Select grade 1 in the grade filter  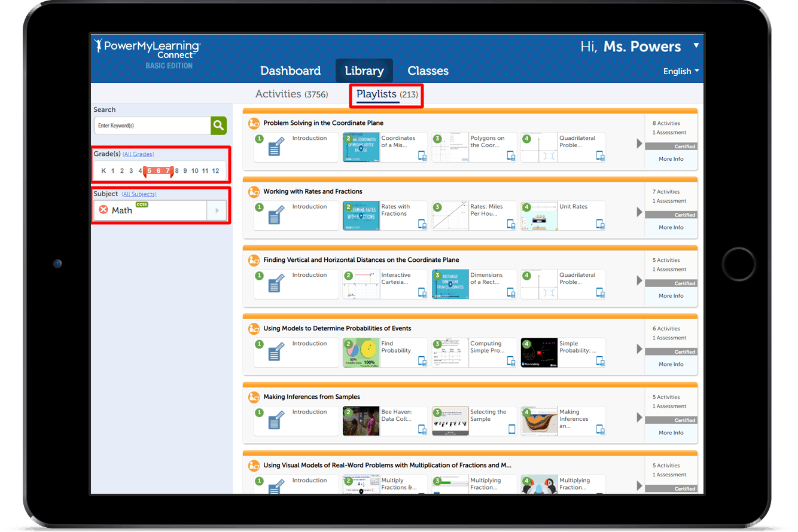112,171
